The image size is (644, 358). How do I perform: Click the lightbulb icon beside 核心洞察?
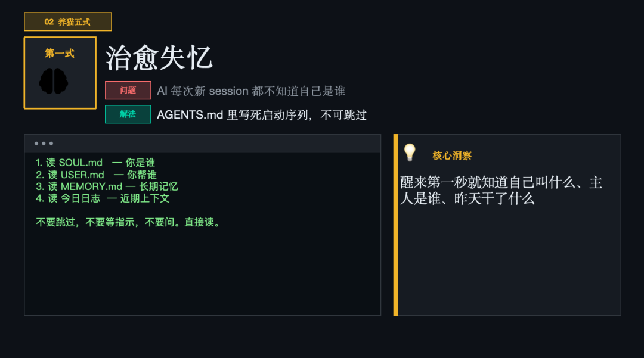click(409, 152)
